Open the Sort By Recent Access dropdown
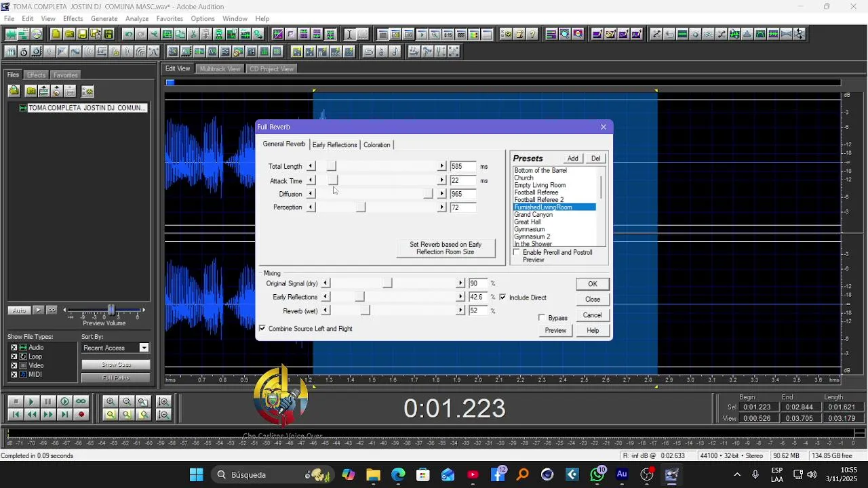The image size is (868, 488). click(144, 348)
